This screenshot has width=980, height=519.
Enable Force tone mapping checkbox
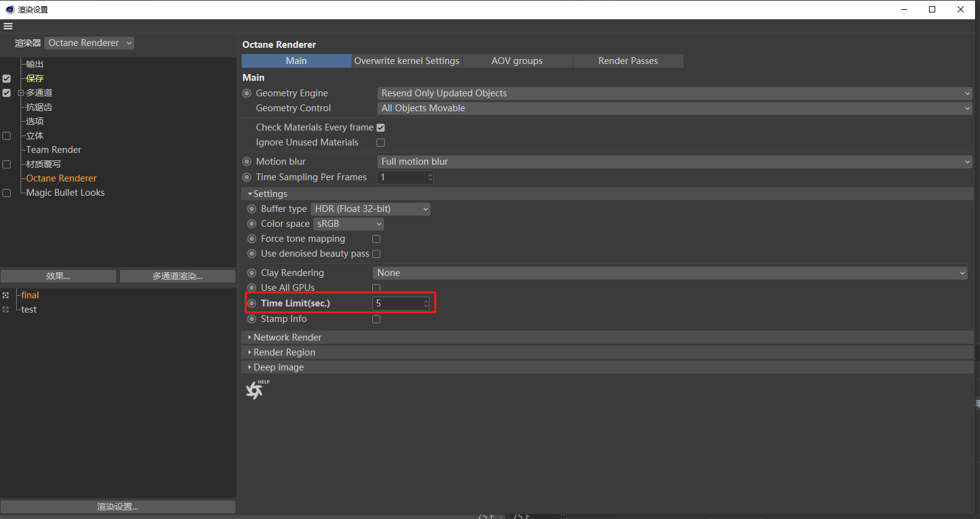point(376,239)
